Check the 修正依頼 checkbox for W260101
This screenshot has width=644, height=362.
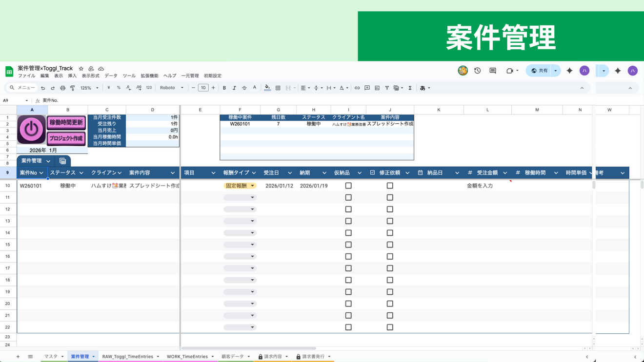(390, 186)
